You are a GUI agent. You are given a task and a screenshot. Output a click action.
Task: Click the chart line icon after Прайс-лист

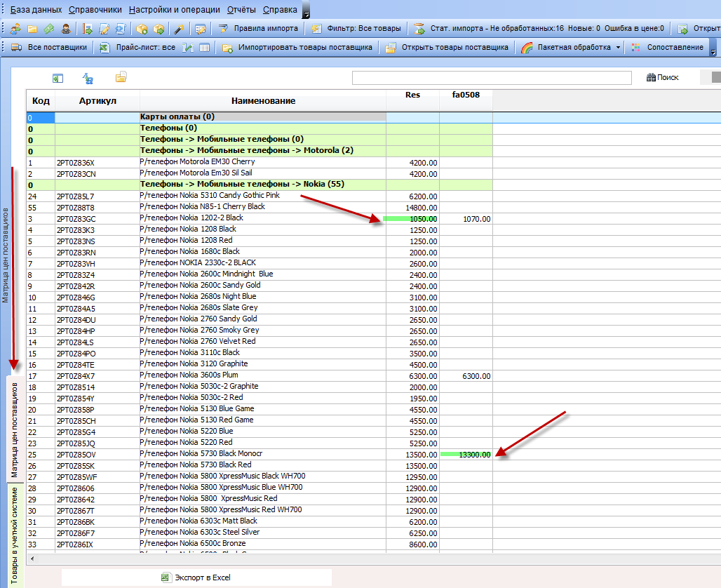187,48
